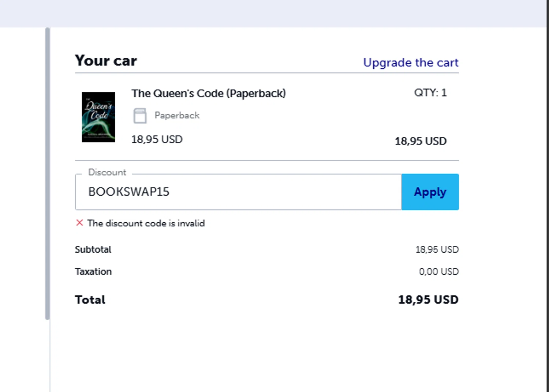The width and height of the screenshot is (549, 392).
Task: Click the Taxation label
Action: click(x=93, y=272)
